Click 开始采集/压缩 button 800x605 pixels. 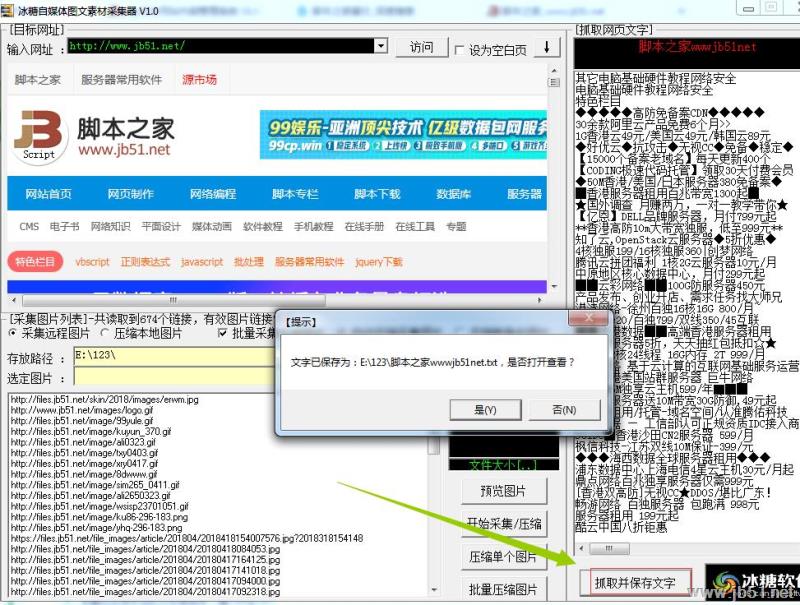[x=503, y=524]
